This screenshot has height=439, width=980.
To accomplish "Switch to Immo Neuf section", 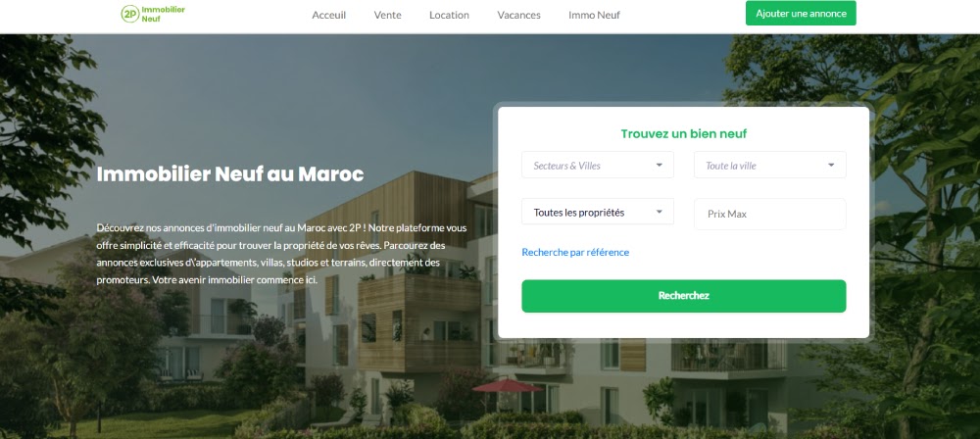I will click(x=595, y=15).
